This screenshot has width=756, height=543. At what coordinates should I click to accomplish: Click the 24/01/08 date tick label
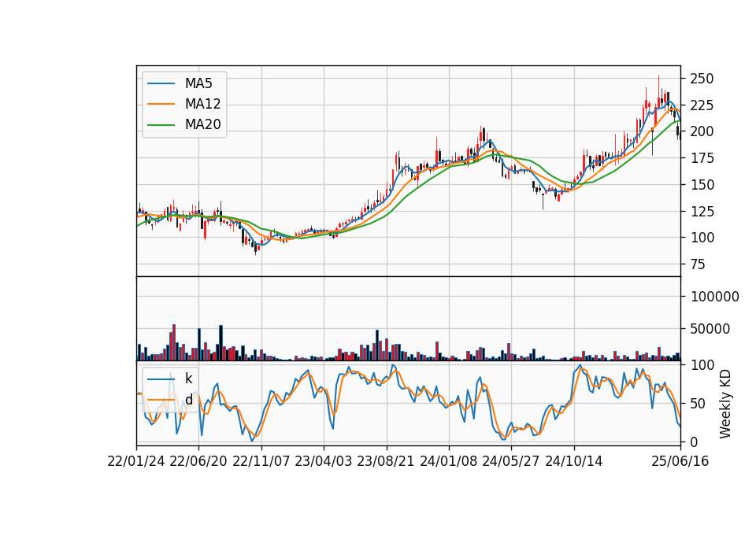pos(449,461)
